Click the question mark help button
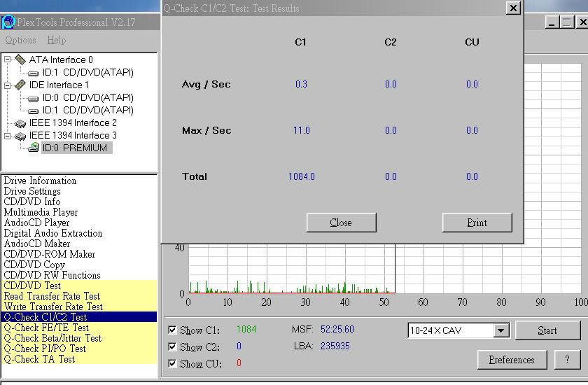588x385 pixels. pos(568,360)
